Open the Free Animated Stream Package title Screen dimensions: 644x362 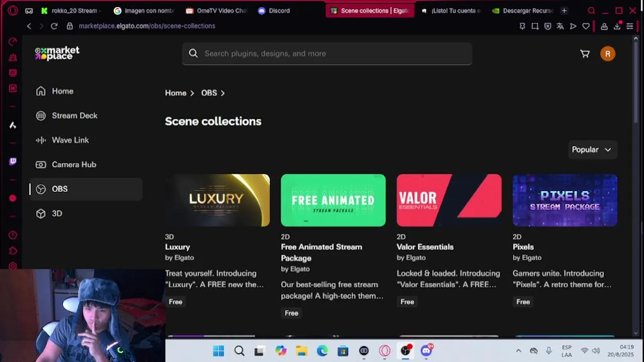point(321,252)
